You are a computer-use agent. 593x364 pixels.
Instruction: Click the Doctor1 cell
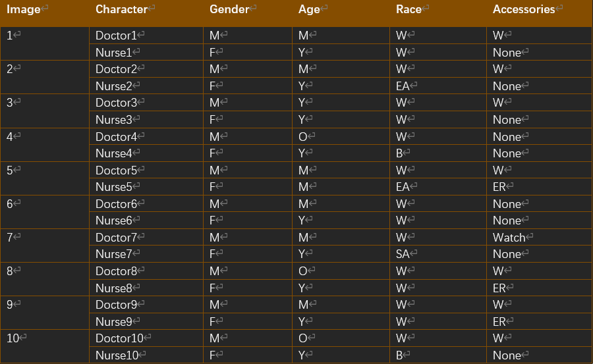point(116,36)
